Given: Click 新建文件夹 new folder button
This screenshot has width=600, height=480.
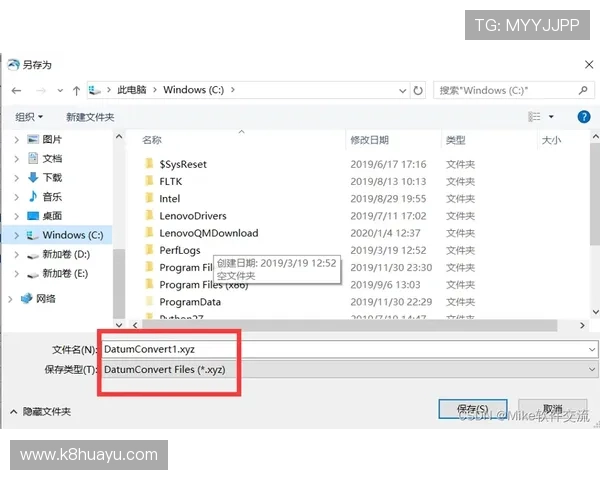Looking at the screenshot, I should pos(90,117).
